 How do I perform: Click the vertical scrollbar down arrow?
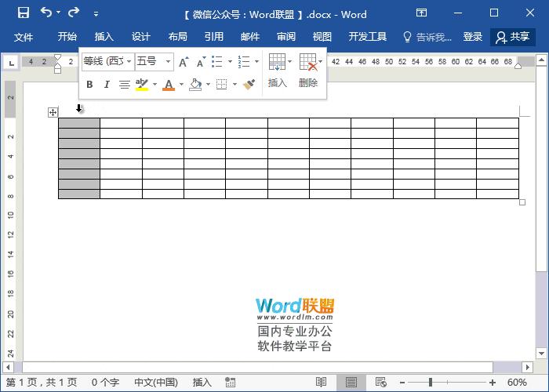click(541, 354)
